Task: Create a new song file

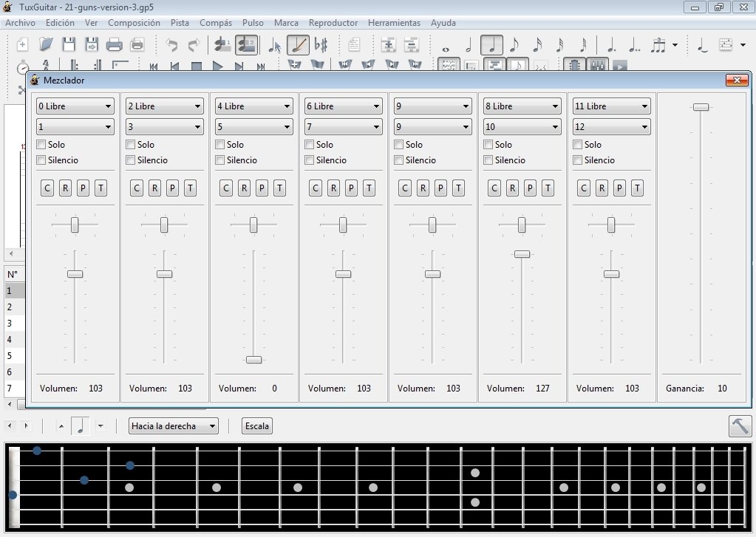Action: [x=22, y=45]
